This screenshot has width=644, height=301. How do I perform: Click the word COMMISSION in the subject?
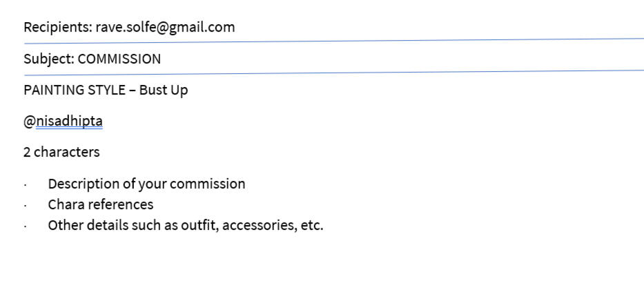point(119,59)
